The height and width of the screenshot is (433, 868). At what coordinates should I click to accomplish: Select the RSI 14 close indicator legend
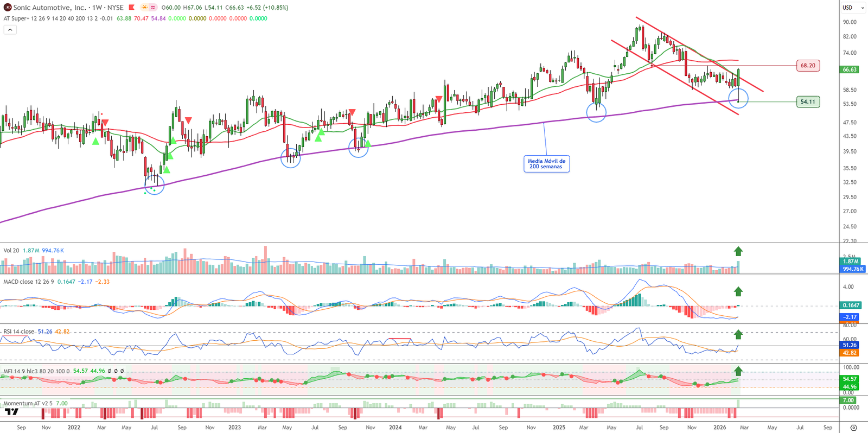tap(18, 332)
